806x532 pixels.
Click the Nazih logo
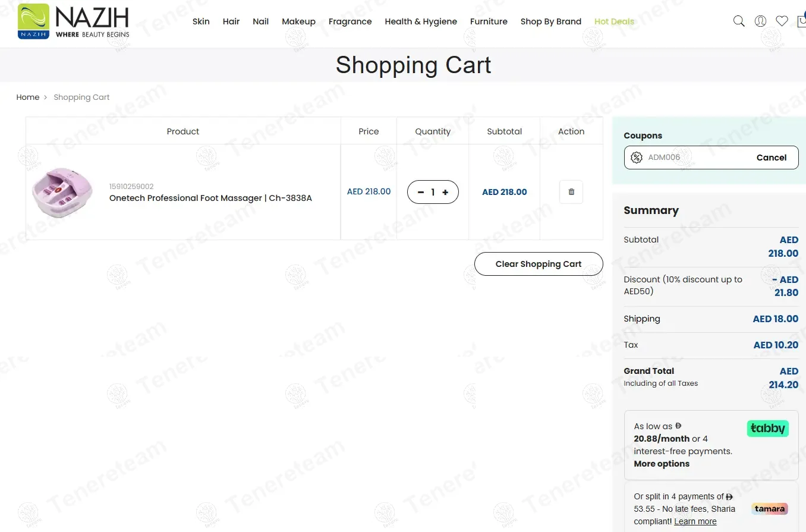(x=74, y=21)
